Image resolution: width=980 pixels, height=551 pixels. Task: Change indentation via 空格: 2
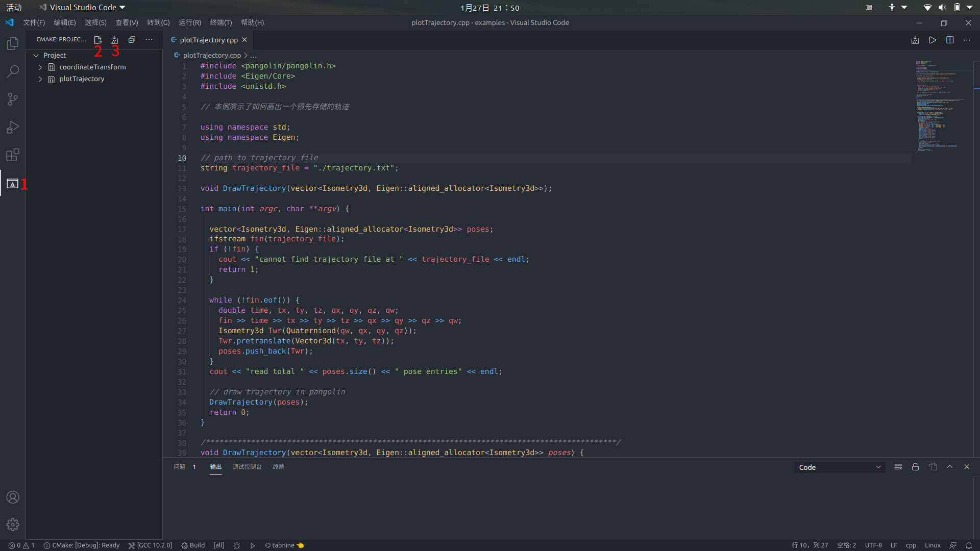click(x=846, y=545)
